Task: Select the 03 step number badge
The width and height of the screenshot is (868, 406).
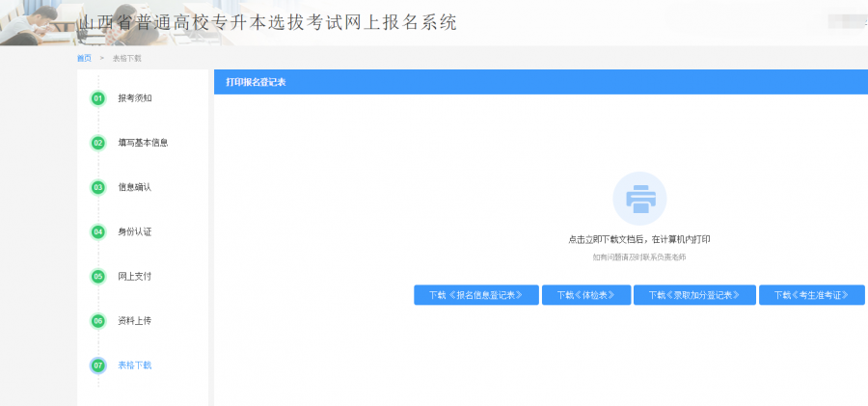Action: pyautogui.click(x=97, y=187)
